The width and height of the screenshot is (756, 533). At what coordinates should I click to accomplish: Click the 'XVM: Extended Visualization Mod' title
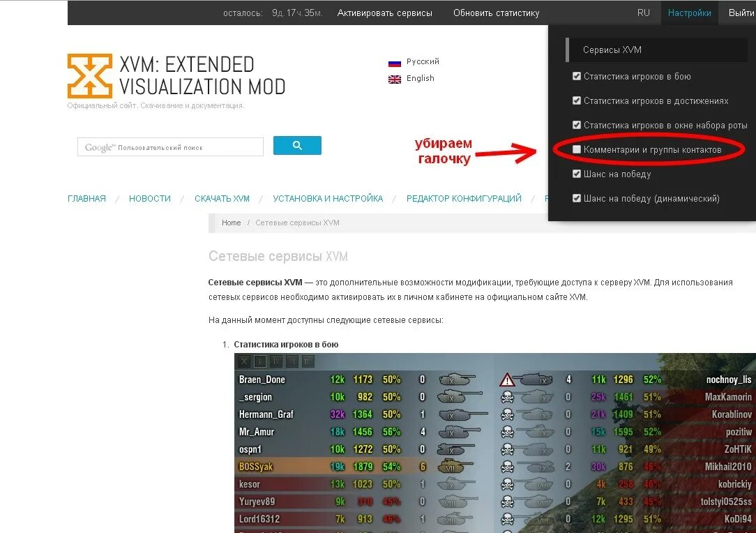click(202, 76)
